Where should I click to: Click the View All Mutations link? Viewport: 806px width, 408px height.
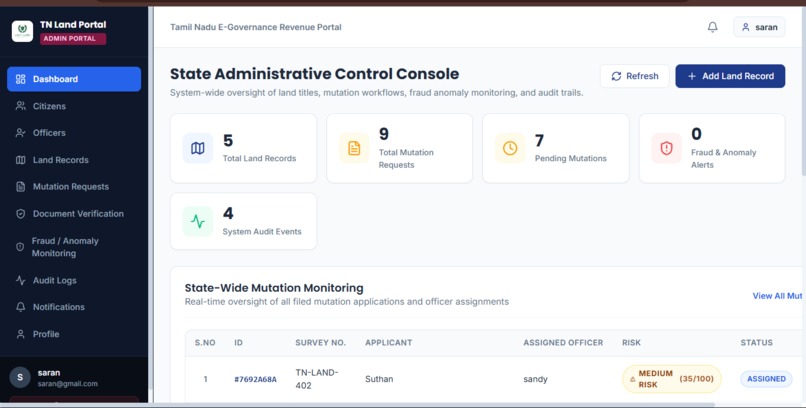(x=779, y=295)
